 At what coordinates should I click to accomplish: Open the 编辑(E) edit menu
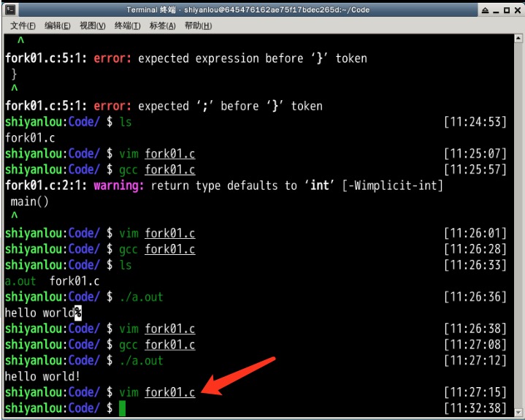click(x=58, y=26)
